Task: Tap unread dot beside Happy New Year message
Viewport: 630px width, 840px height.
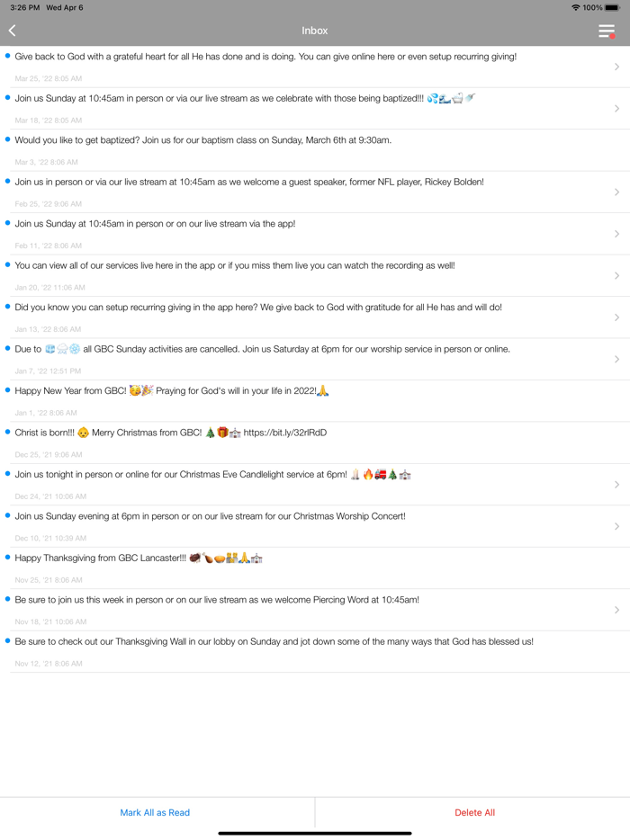Action: pyautogui.click(x=7, y=390)
